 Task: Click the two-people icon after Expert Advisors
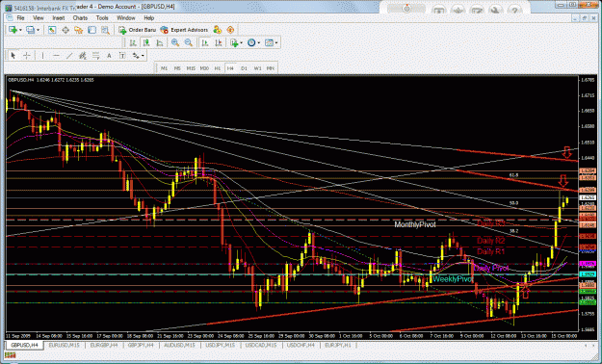coord(218,30)
